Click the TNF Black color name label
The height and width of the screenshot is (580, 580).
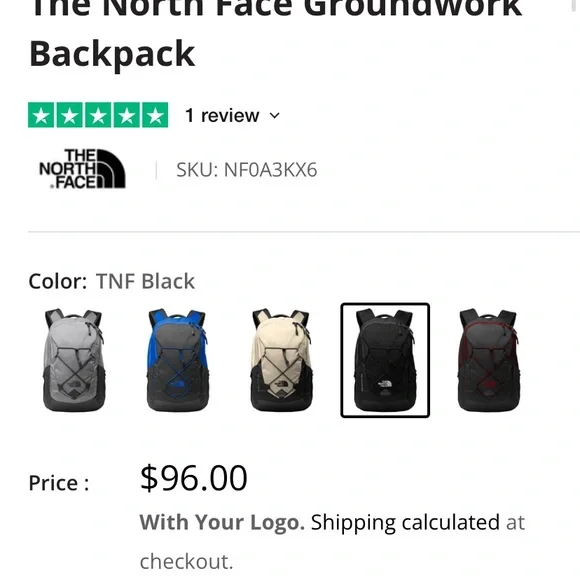click(x=145, y=281)
